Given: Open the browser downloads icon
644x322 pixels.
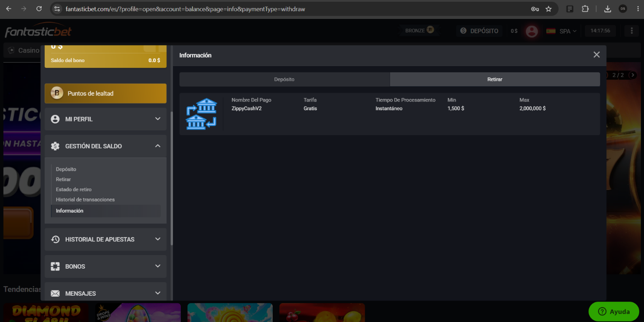Looking at the screenshot, I should 607,9.
